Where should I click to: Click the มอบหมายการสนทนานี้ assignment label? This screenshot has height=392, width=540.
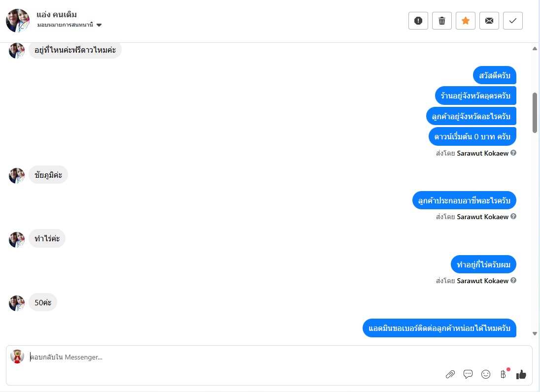point(65,25)
